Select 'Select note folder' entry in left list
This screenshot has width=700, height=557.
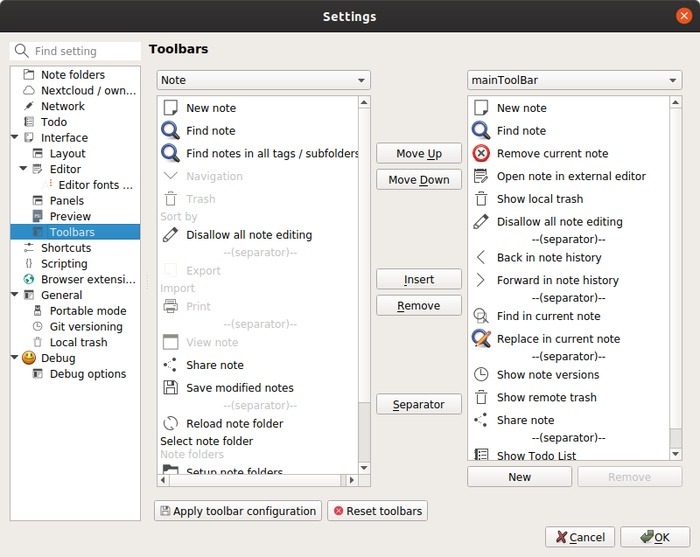(x=206, y=441)
